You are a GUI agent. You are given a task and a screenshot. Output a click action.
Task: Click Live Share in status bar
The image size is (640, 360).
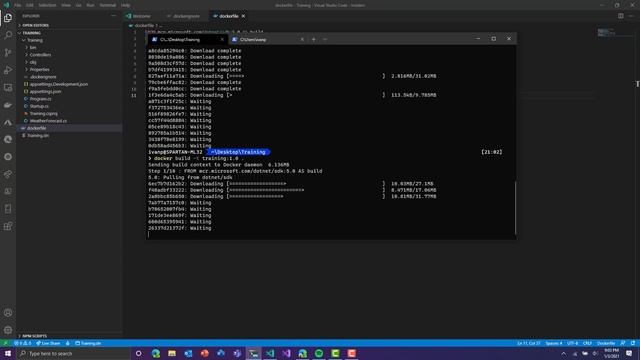click(48, 343)
